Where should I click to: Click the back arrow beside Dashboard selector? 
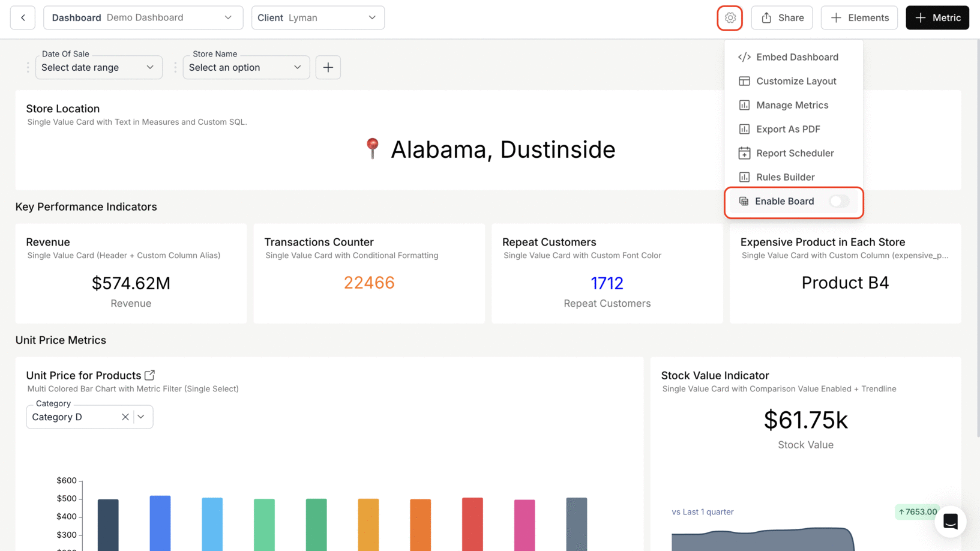tap(22, 17)
